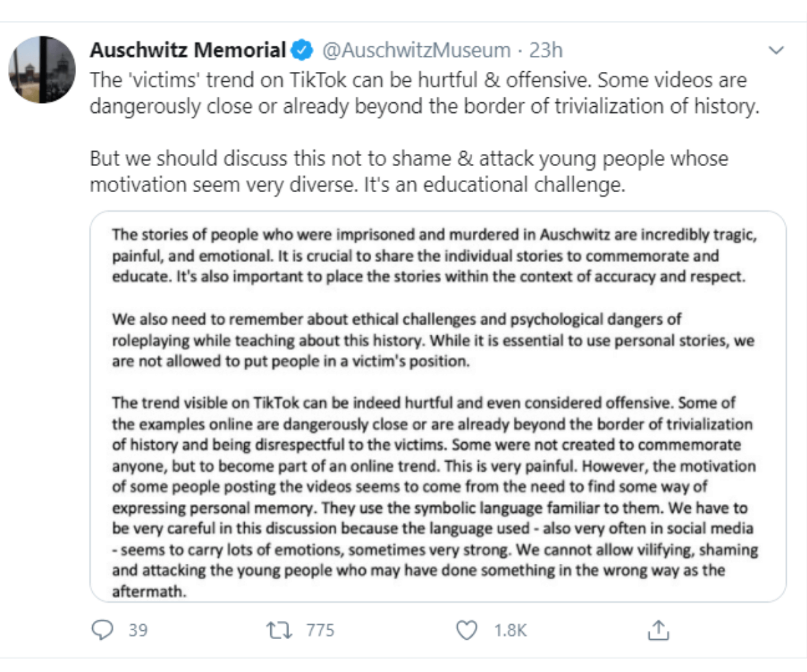Click the image paragraph starting 'The stories of people'
The height and width of the screenshot is (672, 807).
point(429,255)
